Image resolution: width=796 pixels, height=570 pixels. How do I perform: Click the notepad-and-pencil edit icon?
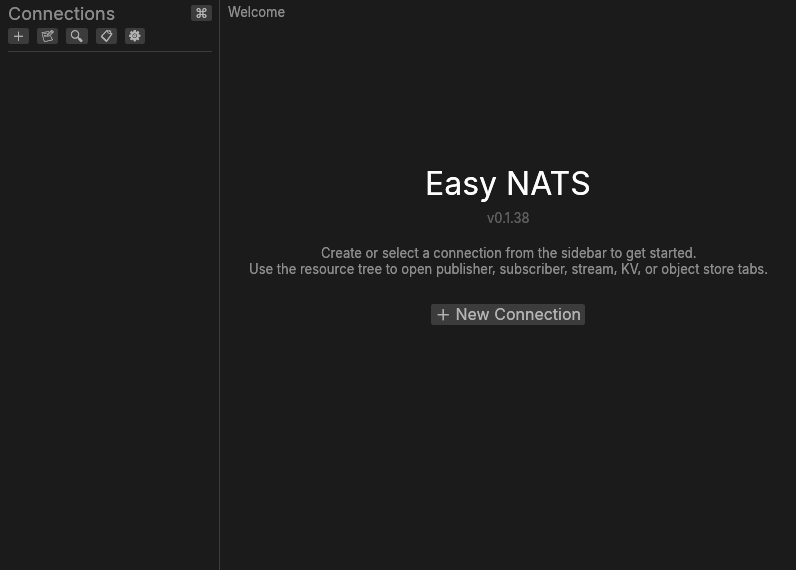pyautogui.click(x=47, y=36)
